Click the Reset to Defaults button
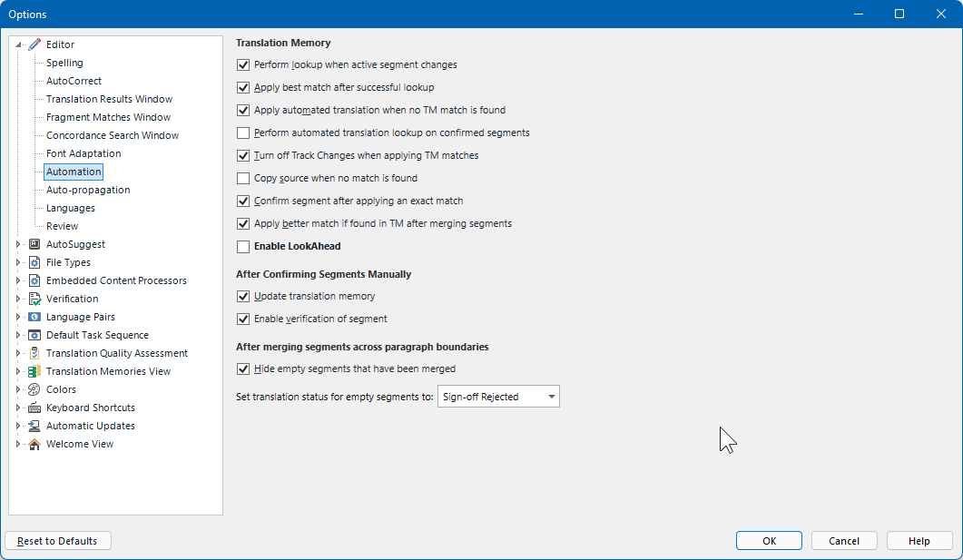Viewport: 963px width, 560px height. (57, 540)
